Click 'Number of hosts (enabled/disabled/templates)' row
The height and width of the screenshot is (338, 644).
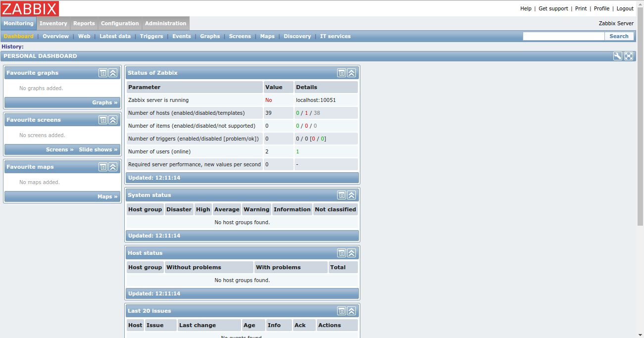tap(242, 113)
